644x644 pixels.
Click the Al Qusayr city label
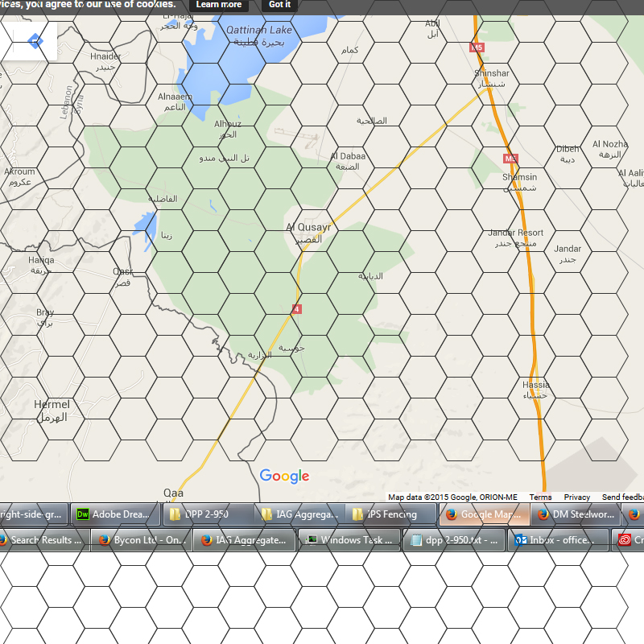coord(308,233)
